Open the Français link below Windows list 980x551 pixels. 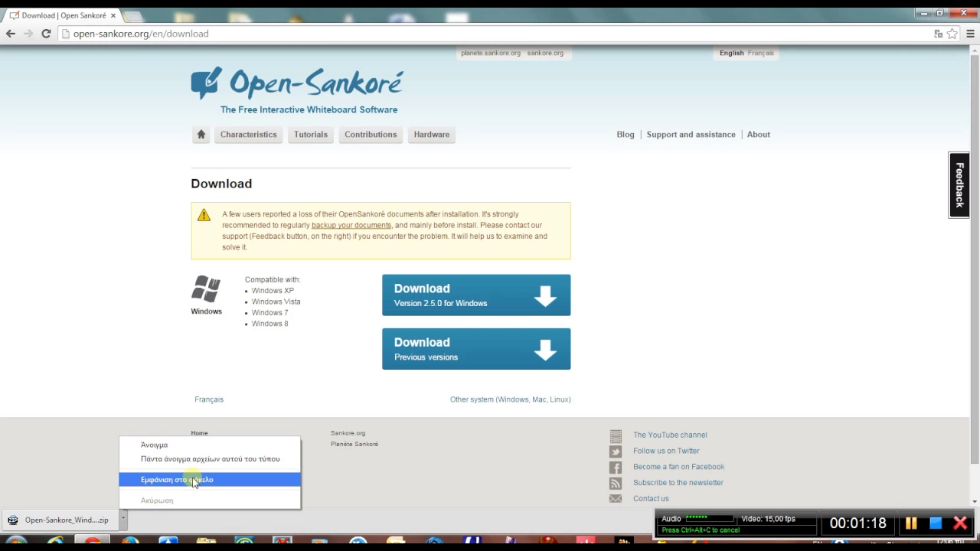tap(209, 399)
